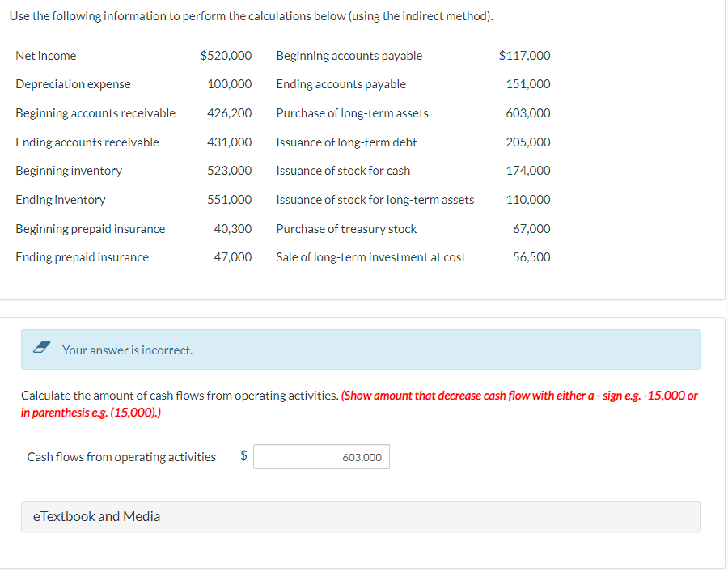Select the Ending prepaid insurance value 47,000

(235, 257)
